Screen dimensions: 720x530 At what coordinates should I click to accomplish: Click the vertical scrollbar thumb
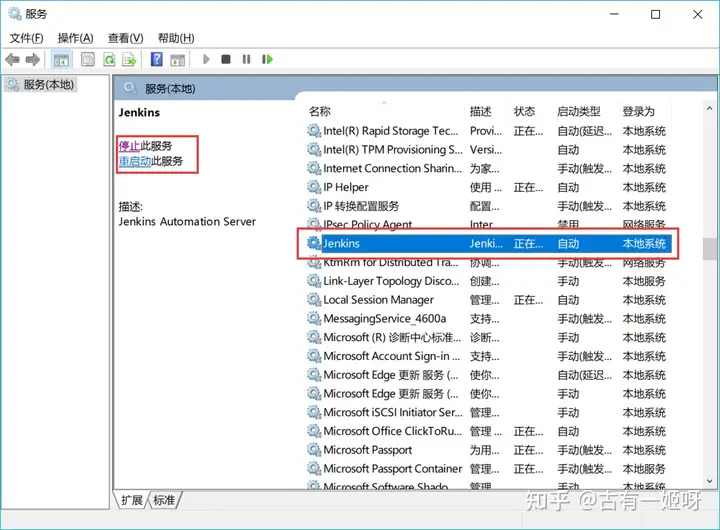pos(709,248)
